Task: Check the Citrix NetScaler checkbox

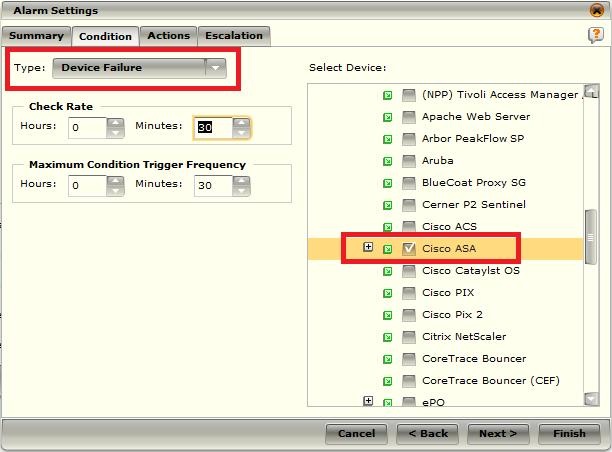Action: click(409, 337)
